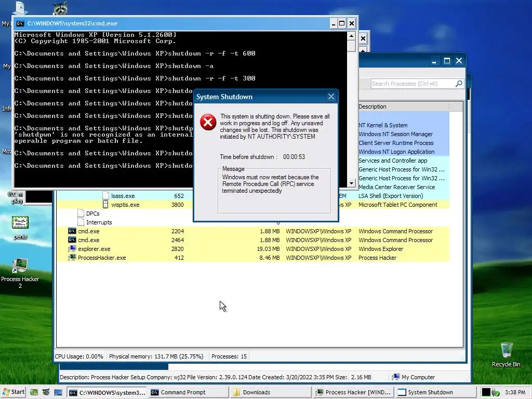Open the Recycle Bin desktop icon

click(x=506, y=354)
